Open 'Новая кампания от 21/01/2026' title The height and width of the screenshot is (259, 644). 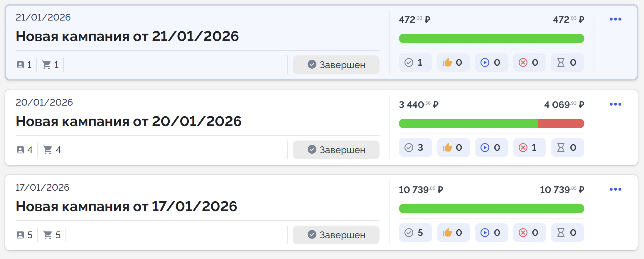click(127, 36)
